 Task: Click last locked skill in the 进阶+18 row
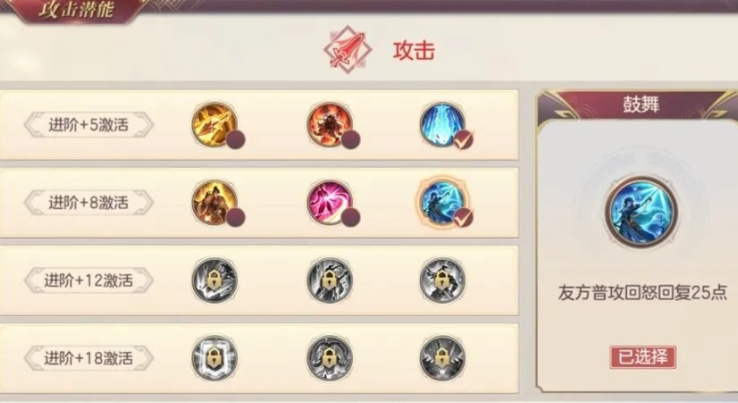tap(442, 358)
